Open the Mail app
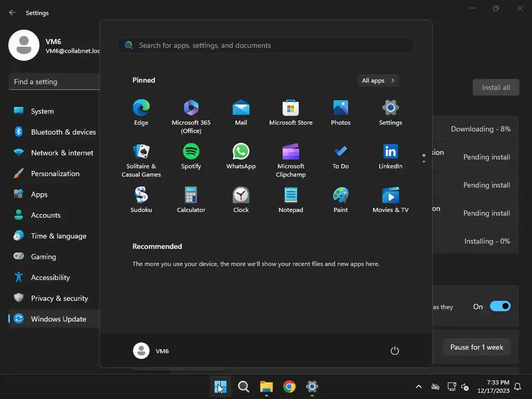 pyautogui.click(x=241, y=113)
